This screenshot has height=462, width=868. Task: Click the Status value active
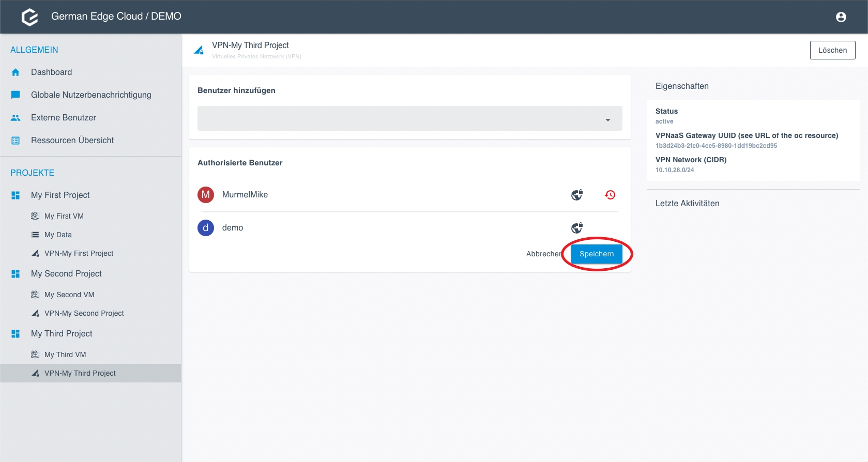coord(664,121)
